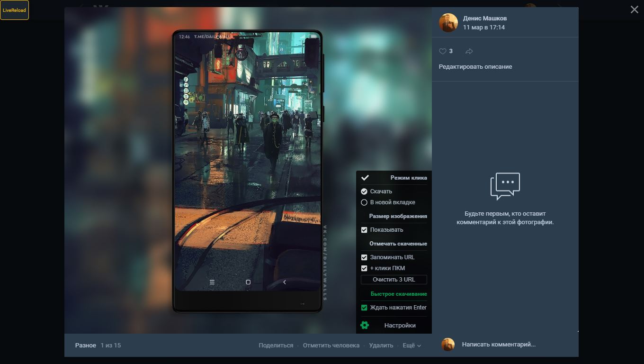The height and width of the screenshot is (364, 644).
Task: Click Редактировать описание
Action: coord(475,67)
